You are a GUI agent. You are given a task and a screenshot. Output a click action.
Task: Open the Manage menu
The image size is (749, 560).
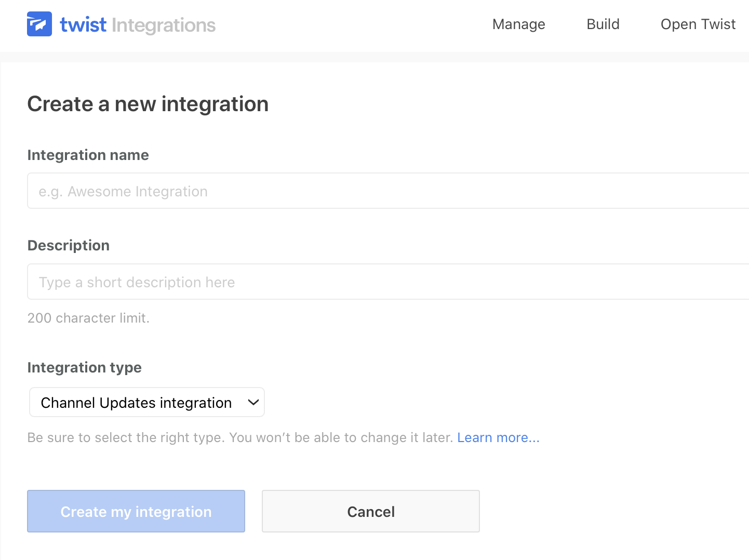click(x=518, y=24)
